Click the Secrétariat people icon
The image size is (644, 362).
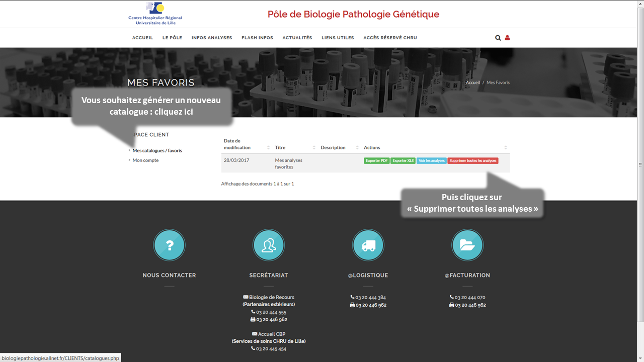[x=269, y=245]
